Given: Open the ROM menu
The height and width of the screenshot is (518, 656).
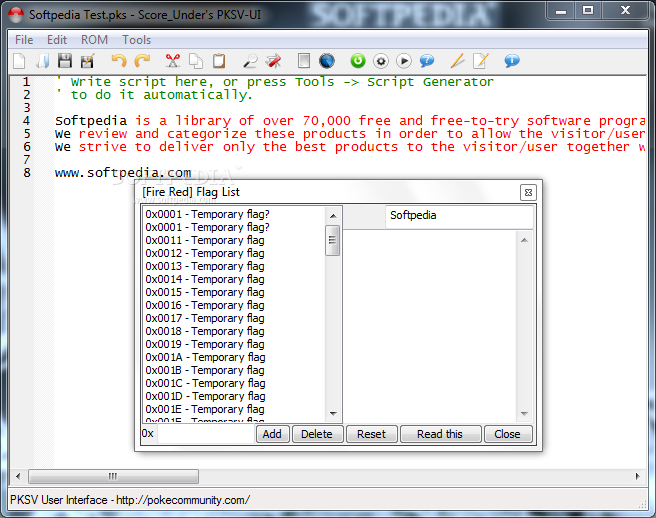Looking at the screenshot, I should coord(94,40).
